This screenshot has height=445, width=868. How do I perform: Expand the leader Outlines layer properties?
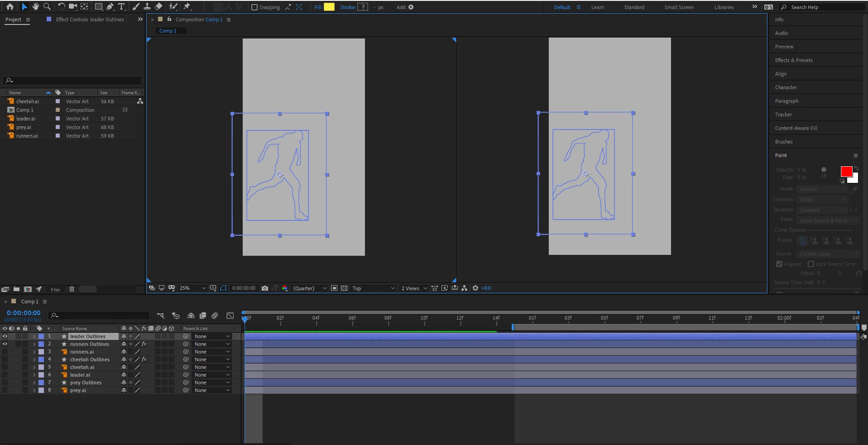(34, 336)
